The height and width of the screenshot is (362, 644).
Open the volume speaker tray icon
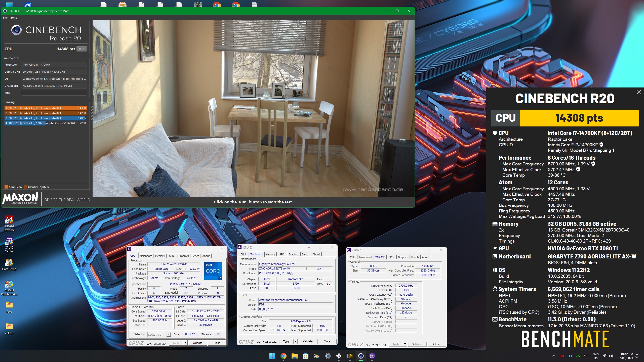click(611, 356)
